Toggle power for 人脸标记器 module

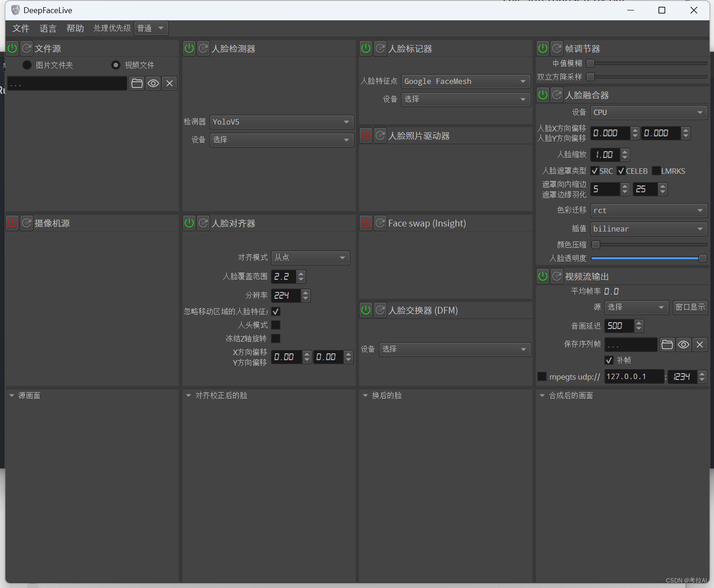[366, 48]
